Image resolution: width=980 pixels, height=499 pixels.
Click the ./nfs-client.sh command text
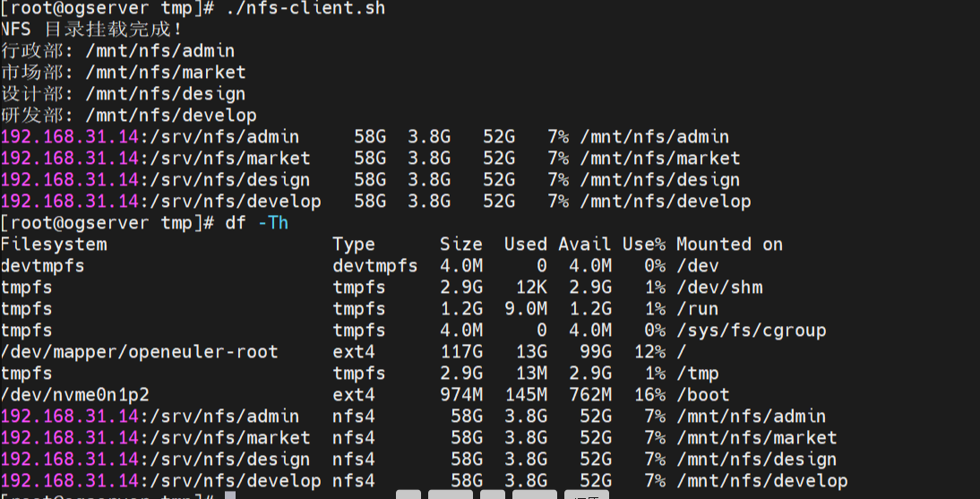(305, 9)
